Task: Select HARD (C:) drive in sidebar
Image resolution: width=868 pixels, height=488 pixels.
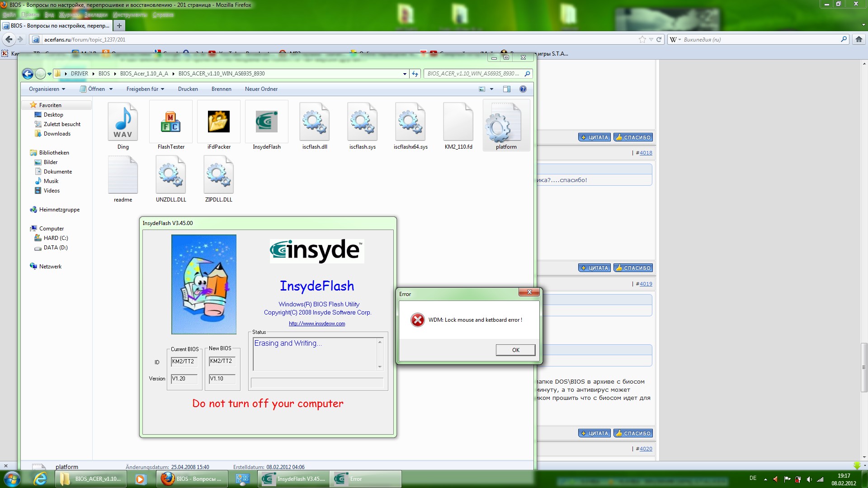Action: click(56, 238)
